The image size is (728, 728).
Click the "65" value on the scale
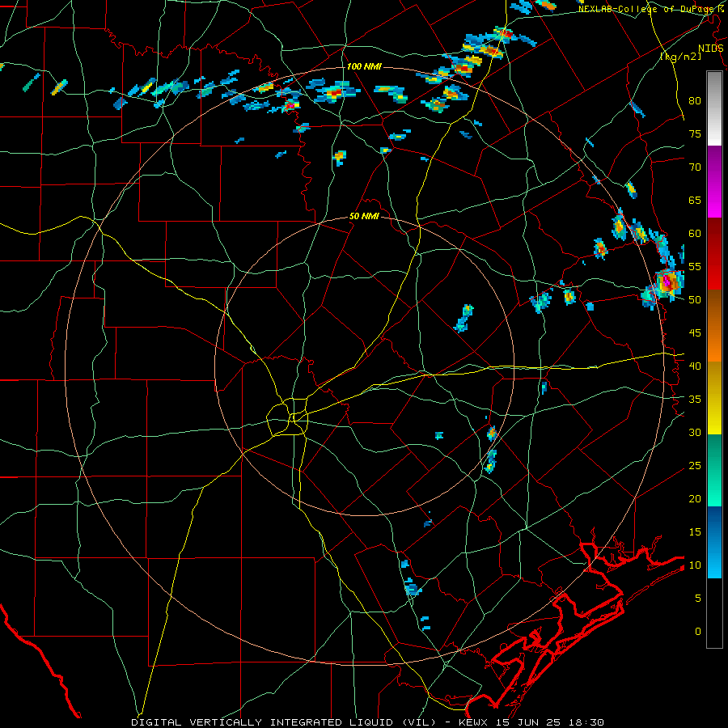pyautogui.click(x=695, y=201)
